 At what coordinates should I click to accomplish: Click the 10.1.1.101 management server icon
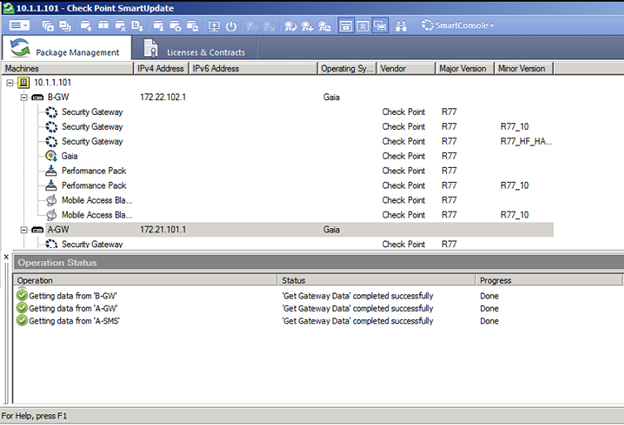23,82
